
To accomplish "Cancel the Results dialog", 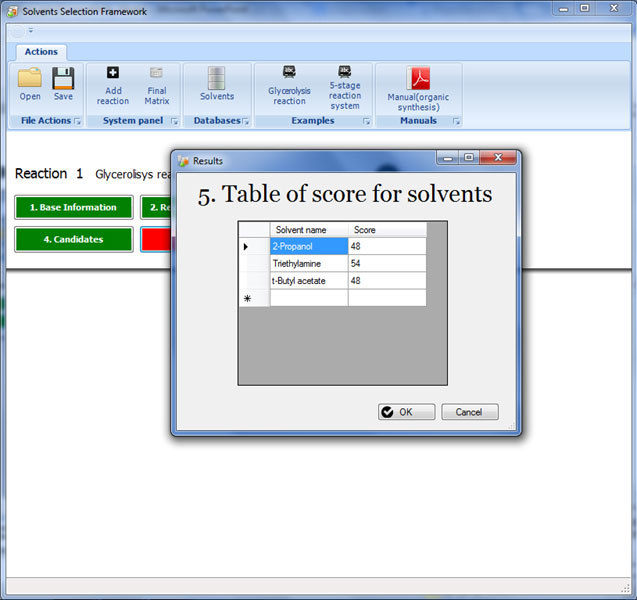I will point(469,412).
